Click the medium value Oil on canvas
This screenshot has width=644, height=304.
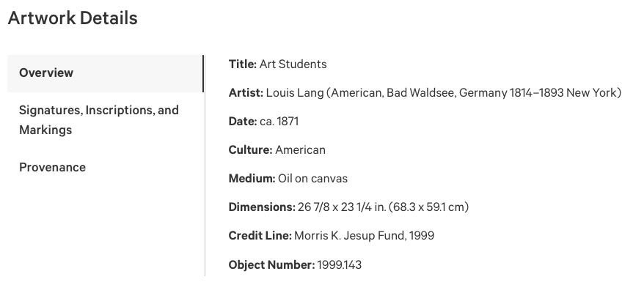312,179
